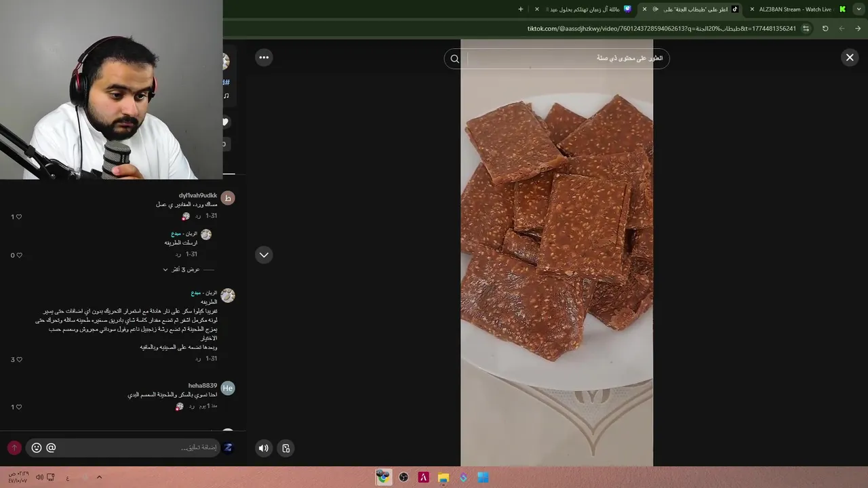Close the TikTok browser tab
Screen dimensions: 868x488
click(x=644, y=9)
